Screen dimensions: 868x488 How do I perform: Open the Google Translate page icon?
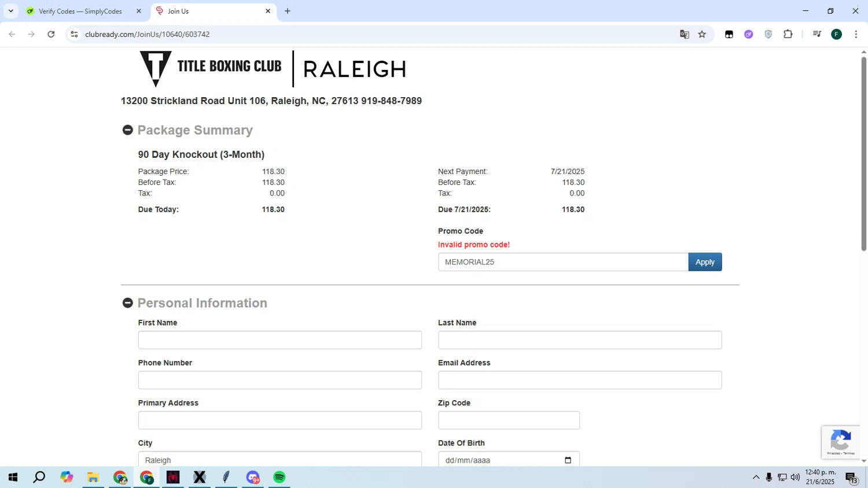pos(685,34)
